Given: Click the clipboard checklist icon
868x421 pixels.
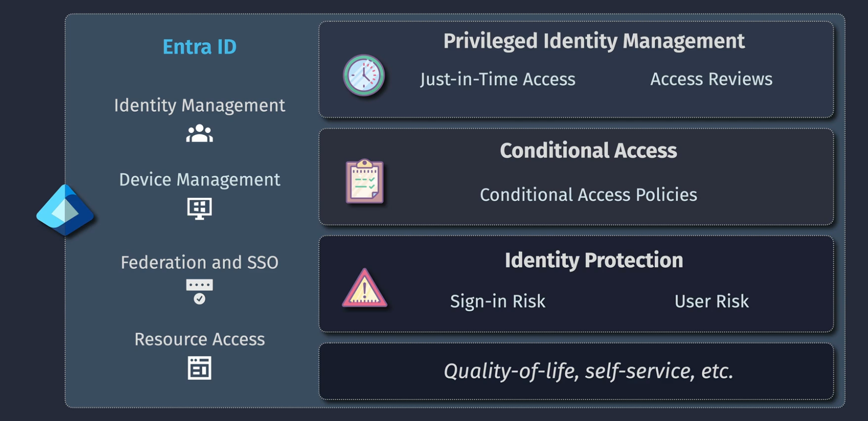Looking at the screenshot, I should click(x=365, y=181).
